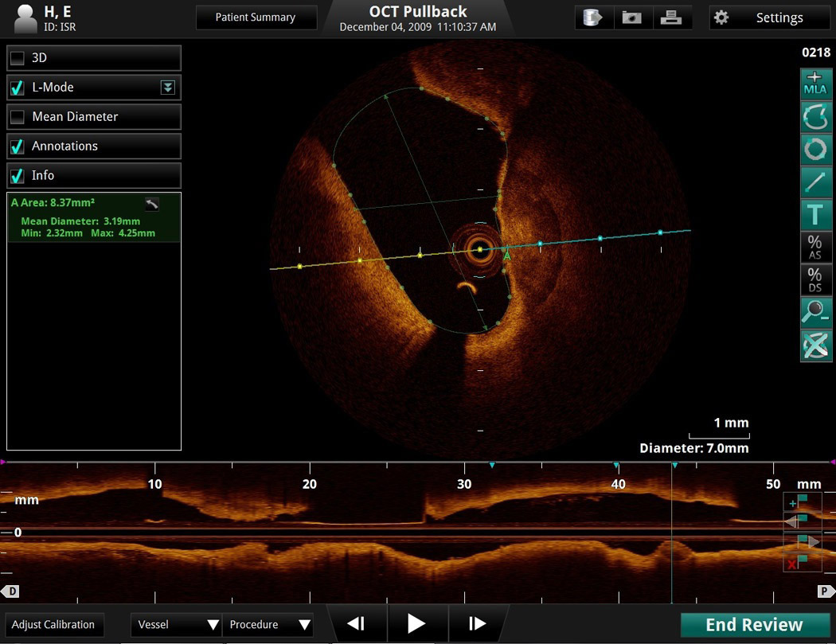This screenshot has width=836, height=644.
Task: Select the text annotation T tool
Action: coord(815,215)
